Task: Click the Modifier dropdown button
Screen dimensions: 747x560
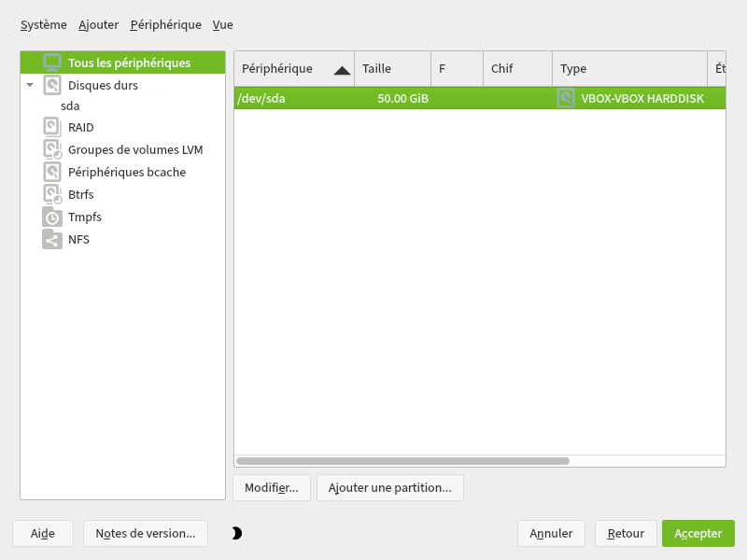Action: click(x=271, y=487)
